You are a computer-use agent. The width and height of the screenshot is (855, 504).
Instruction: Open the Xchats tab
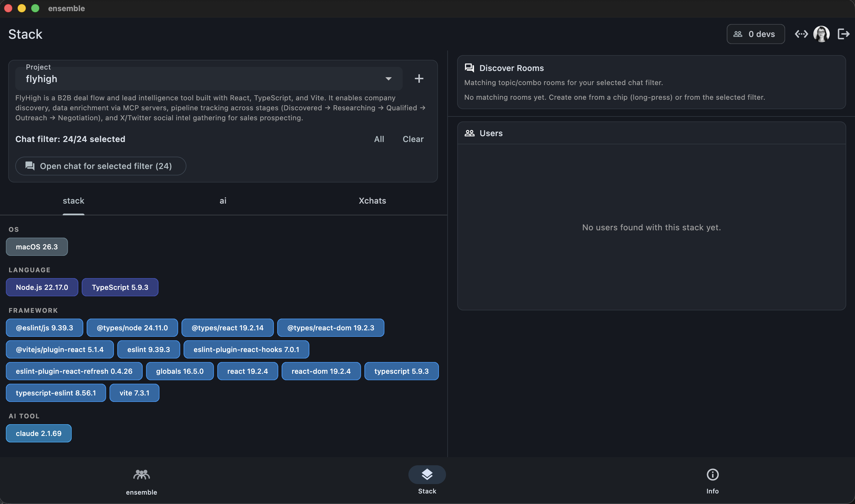coord(372,200)
